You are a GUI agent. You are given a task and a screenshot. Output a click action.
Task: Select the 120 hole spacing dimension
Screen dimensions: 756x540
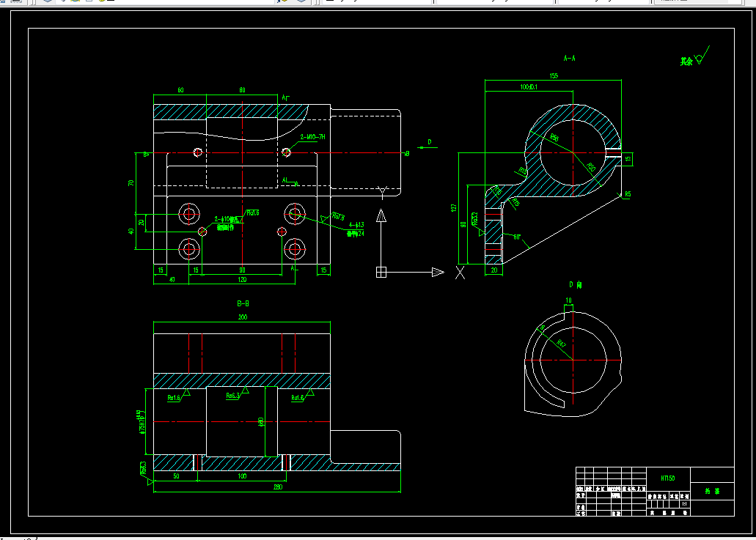pos(242,279)
